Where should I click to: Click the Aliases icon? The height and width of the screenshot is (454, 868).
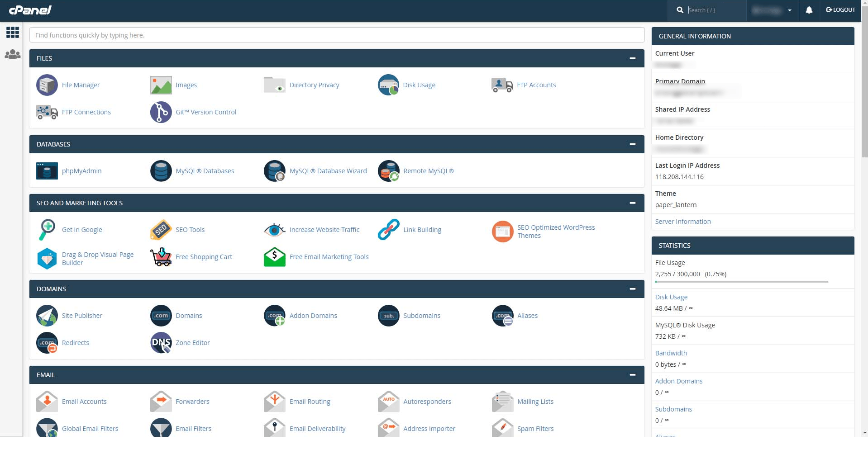pyautogui.click(x=502, y=316)
